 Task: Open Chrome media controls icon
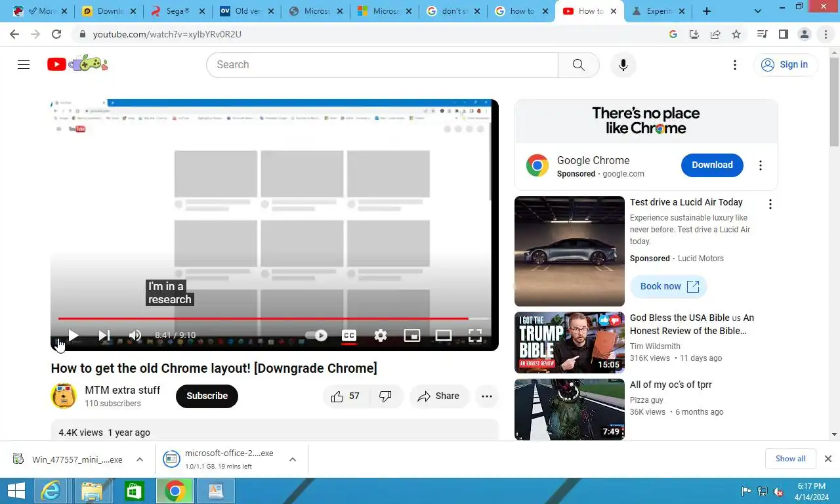point(762,34)
